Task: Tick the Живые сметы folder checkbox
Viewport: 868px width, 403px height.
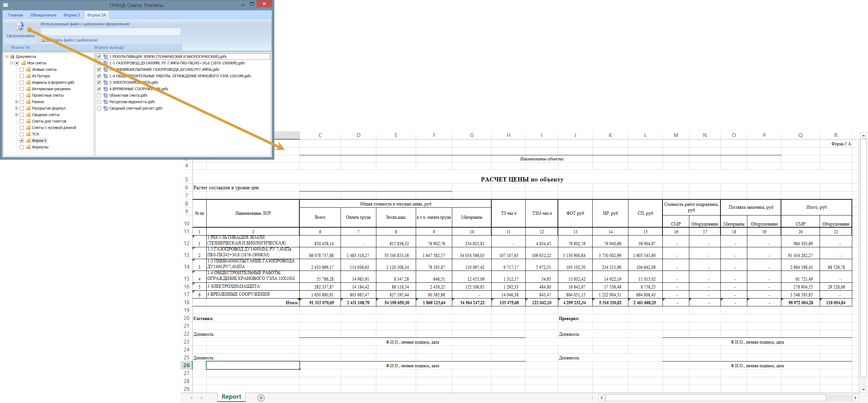Action: [22, 70]
